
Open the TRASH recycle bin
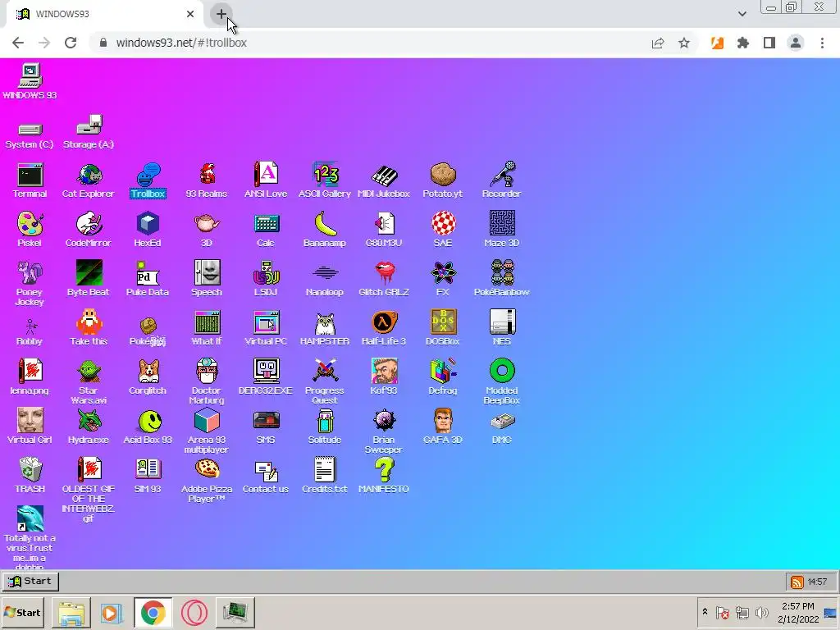coord(30,475)
